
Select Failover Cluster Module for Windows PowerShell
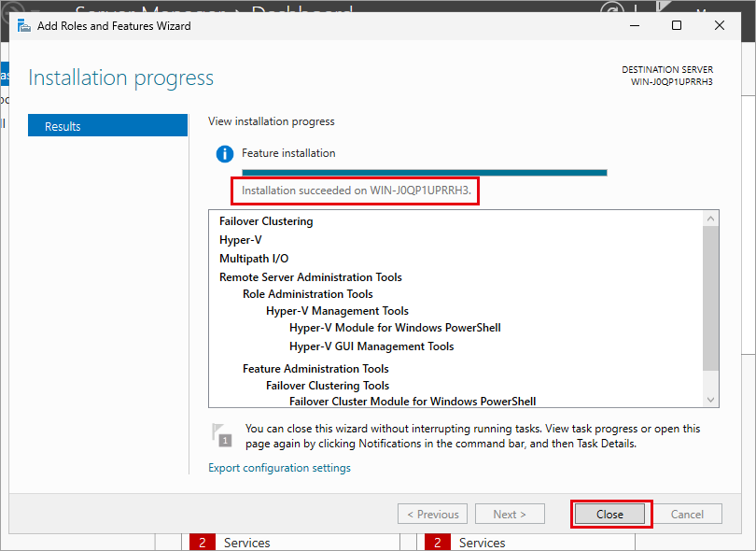tap(413, 402)
